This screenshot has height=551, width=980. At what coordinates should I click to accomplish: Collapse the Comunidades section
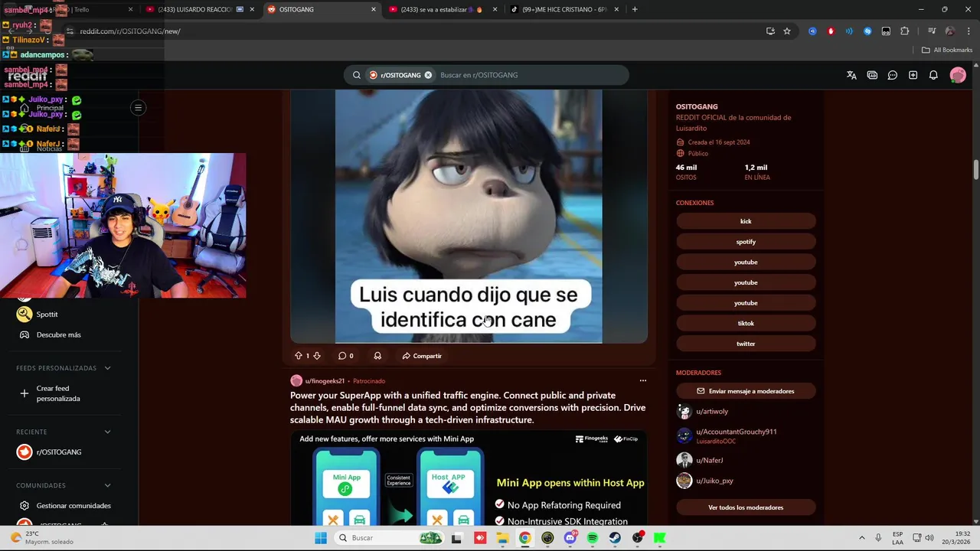107,485
